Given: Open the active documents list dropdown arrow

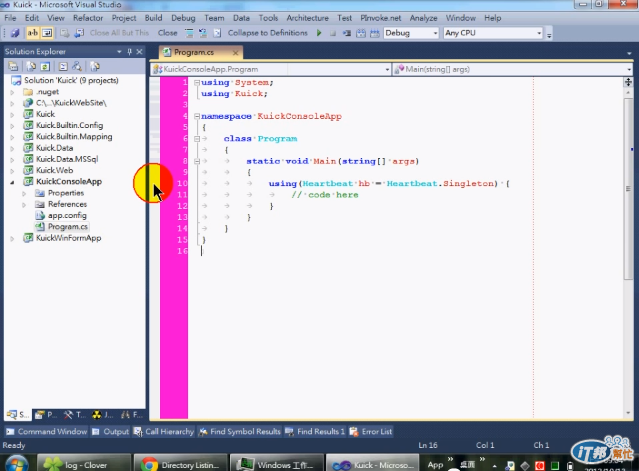Looking at the screenshot, I should (629, 53).
